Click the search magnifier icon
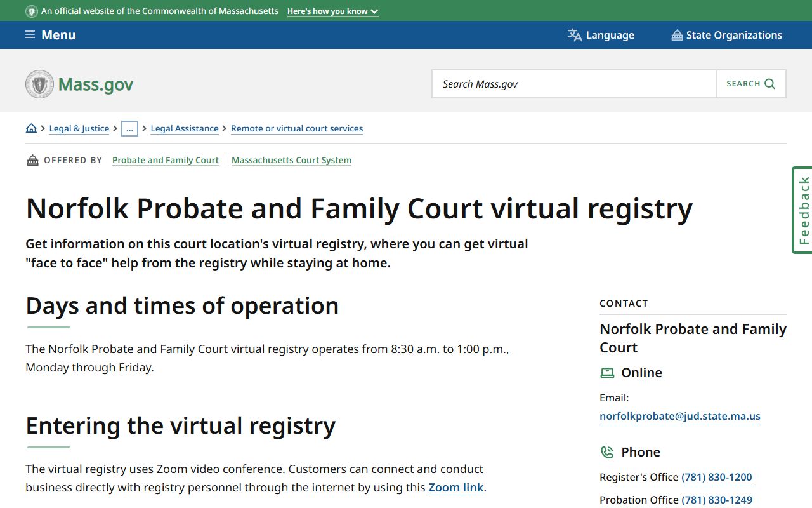This screenshot has height=508, width=812. tap(770, 84)
